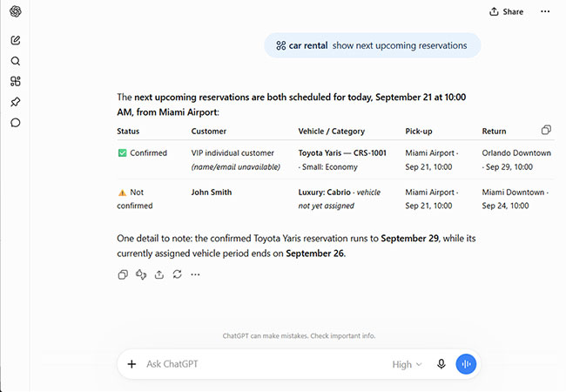Click the Vehicle / Category column header
The width and height of the screenshot is (566, 392).
pos(332,132)
